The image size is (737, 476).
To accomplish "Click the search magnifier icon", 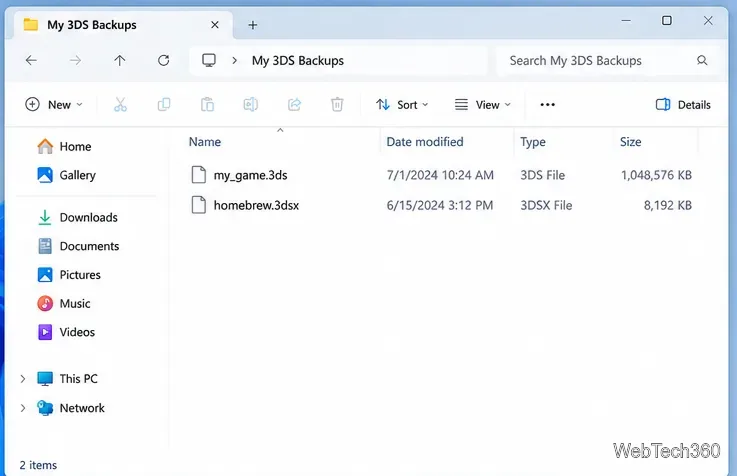I will click(702, 60).
